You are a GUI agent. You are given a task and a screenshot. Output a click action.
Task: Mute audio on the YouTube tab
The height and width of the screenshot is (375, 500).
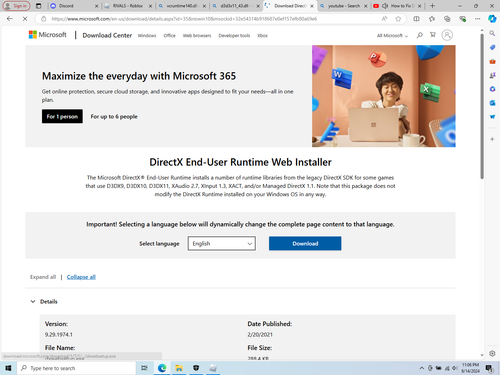[x=385, y=6]
